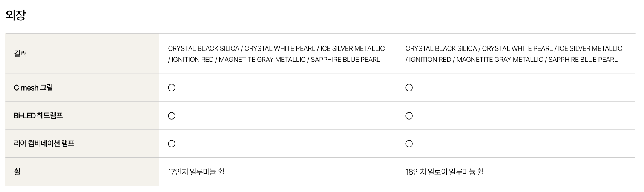Click the 18인치 알로이 알루미늄 휠 text
Image resolution: width=644 pixels, height=192 pixels.
pyautogui.click(x=445, y=172)
